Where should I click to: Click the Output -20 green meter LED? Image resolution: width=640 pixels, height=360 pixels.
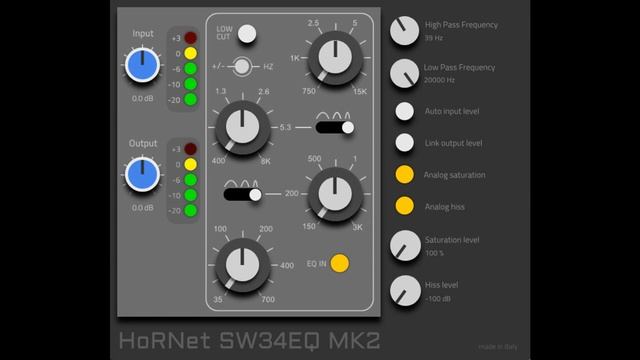coord(190,211)
